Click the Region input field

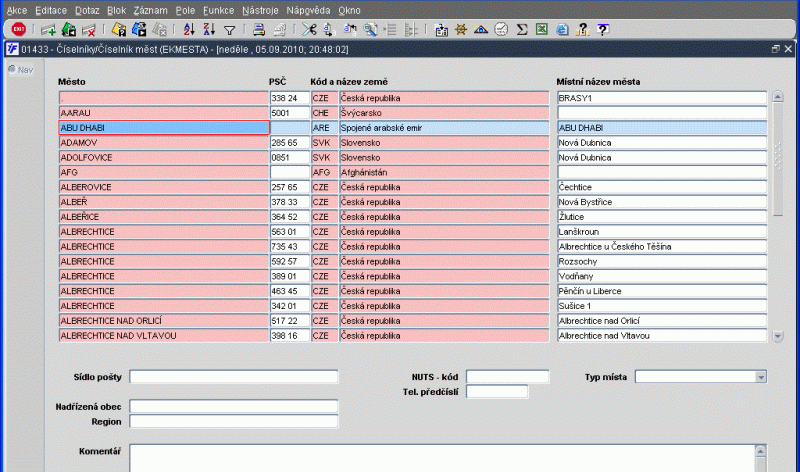tap(234, 421)
